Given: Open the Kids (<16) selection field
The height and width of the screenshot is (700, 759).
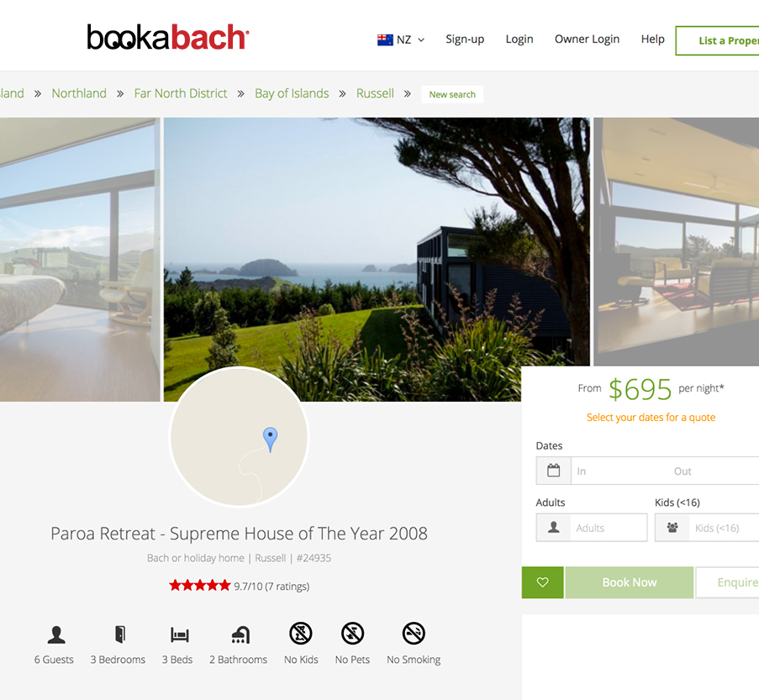Looking at the screenshot, I should click(707, 528).
